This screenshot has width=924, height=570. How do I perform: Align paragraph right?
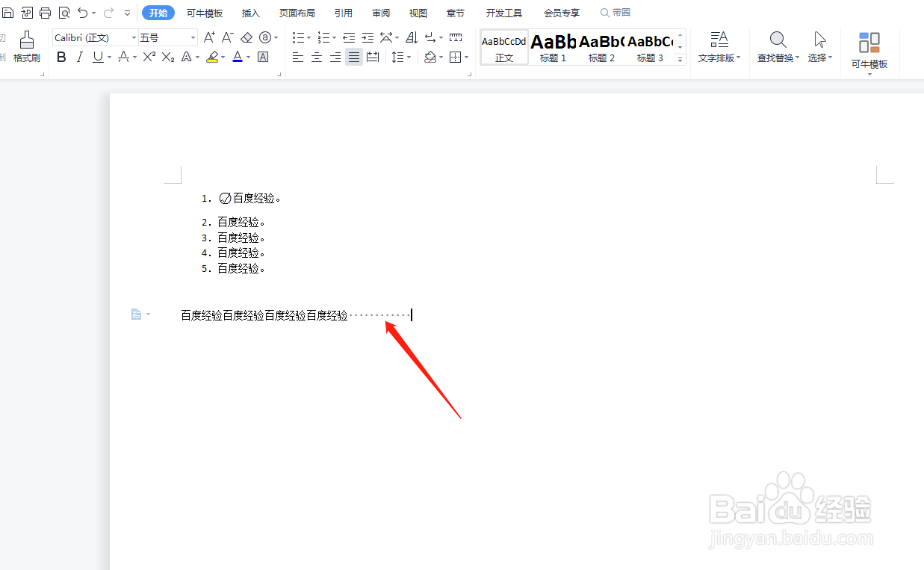click(x=335, y=57)
